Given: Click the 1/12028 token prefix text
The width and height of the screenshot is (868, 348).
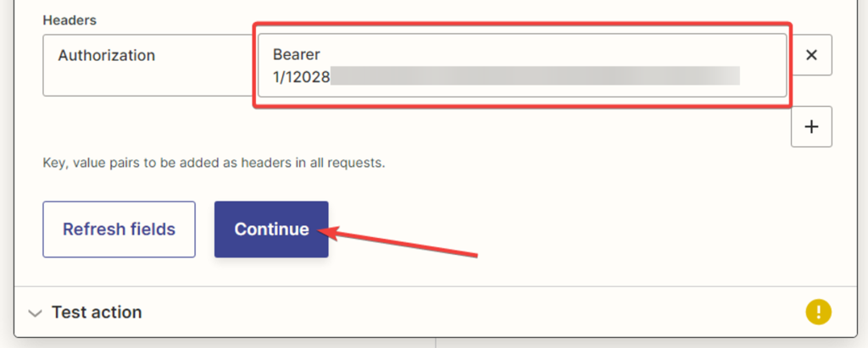Looking at the screenshot, I should coord(301,77).
